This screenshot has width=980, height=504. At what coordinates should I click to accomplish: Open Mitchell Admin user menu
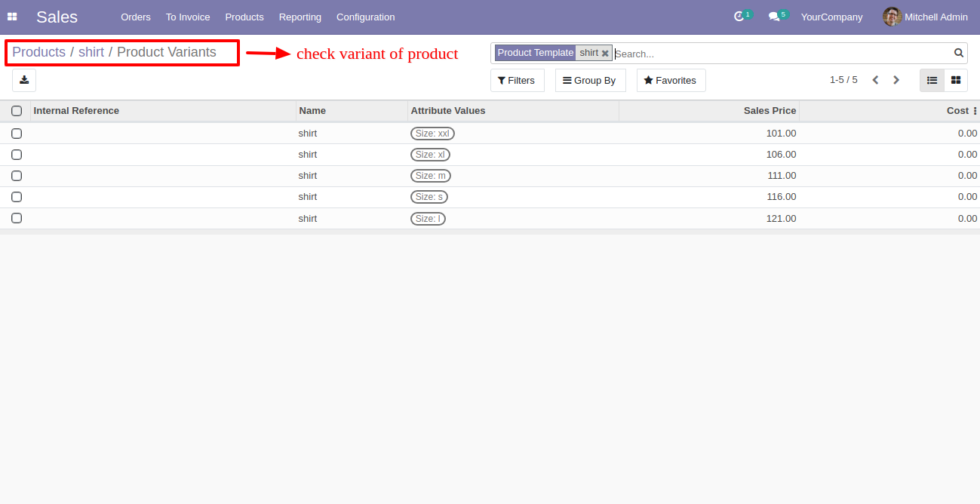pos(925,17)
